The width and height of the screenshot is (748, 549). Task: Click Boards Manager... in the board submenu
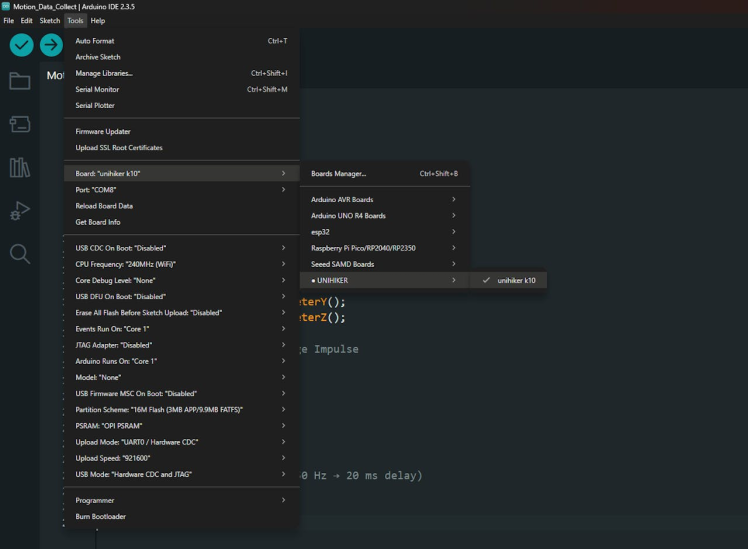[x=384, y=173]
